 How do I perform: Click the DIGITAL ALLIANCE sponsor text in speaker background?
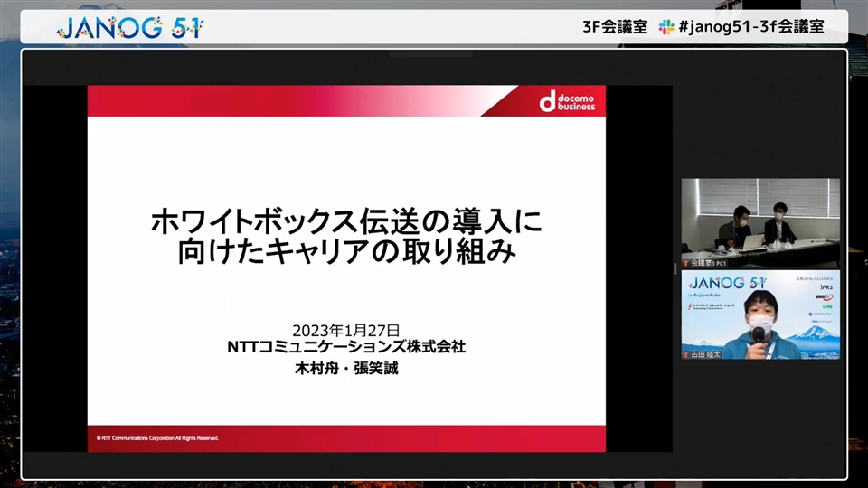click(x=815, y=278)
